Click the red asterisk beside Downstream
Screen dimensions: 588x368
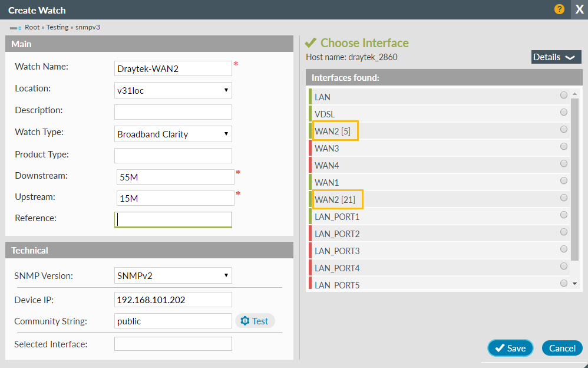[238, 172]
